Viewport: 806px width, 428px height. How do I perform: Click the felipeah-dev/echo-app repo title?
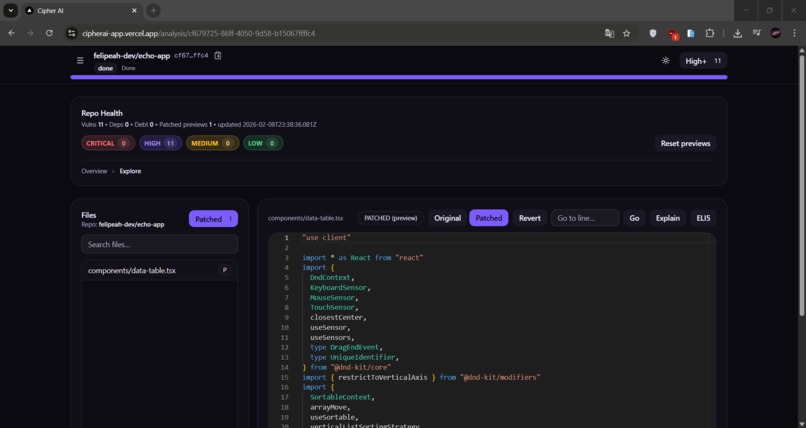(x=132, y=55)
